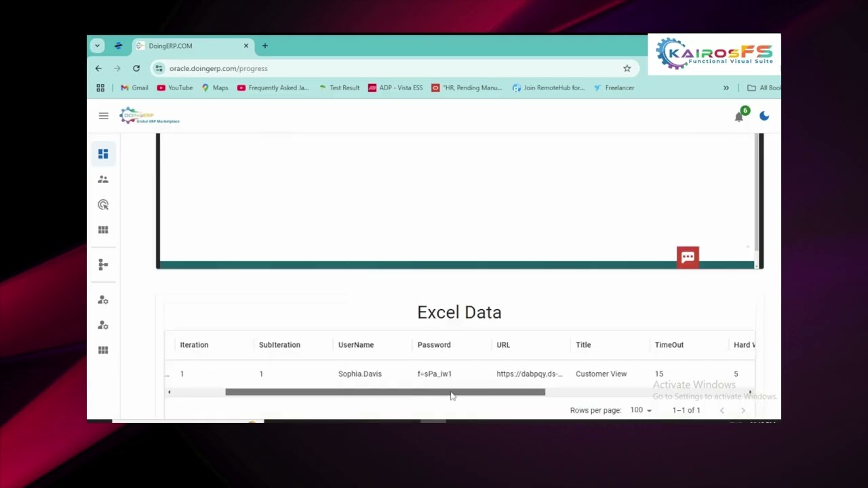Select the DoingERP.COM browser tab

click(193, 46)
